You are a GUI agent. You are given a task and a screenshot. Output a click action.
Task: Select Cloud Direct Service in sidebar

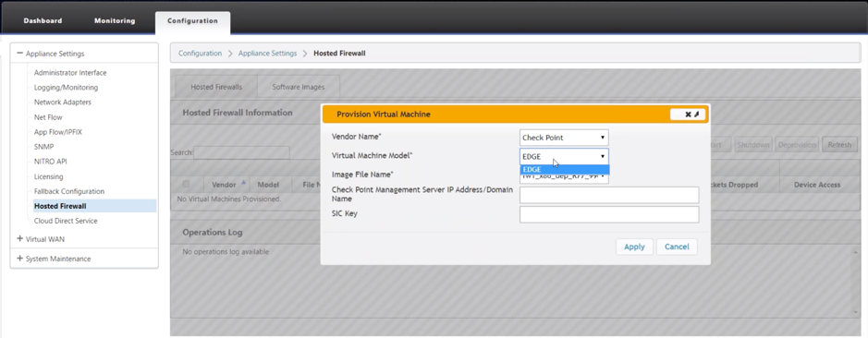(x=66, y=221)
